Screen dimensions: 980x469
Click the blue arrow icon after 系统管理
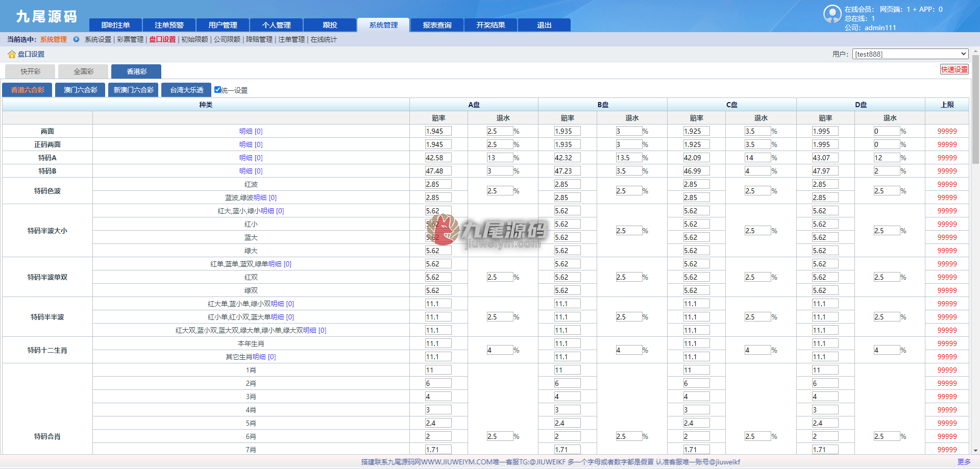[x=76, y=39]
